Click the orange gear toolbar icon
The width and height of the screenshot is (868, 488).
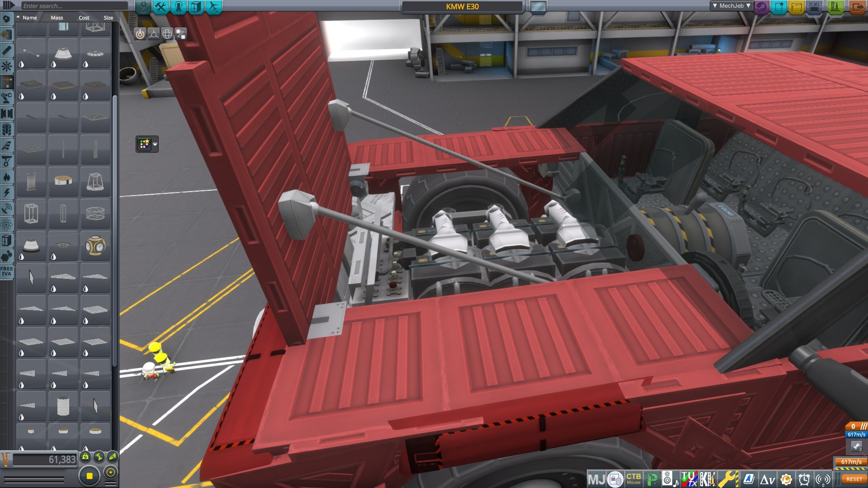[786, 479]
